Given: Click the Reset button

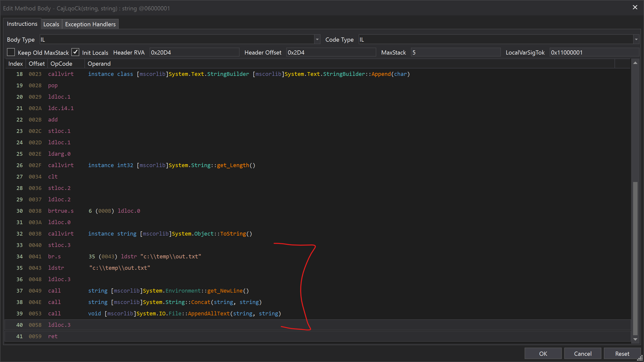Looking at the screenshot, I should click(622, 354).
